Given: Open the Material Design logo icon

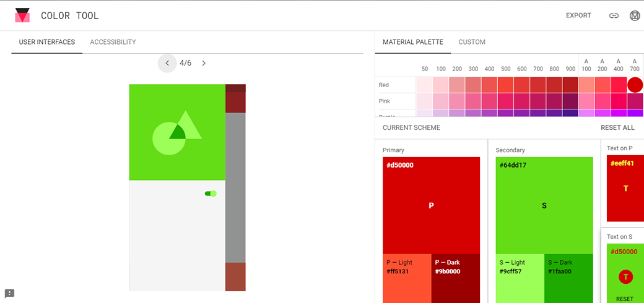Looking at the screenshot, I should (x=634, y=15).
